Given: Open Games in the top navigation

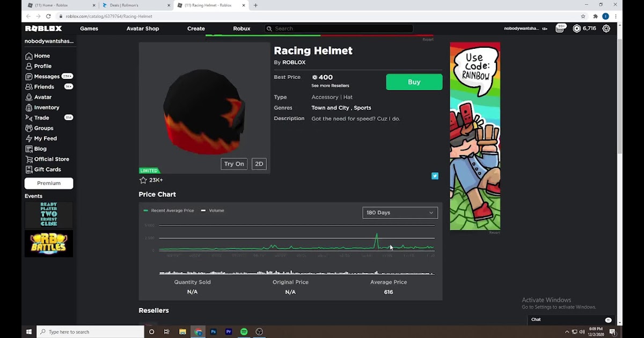Looking at the screenshot, I should tap(89, 28).
